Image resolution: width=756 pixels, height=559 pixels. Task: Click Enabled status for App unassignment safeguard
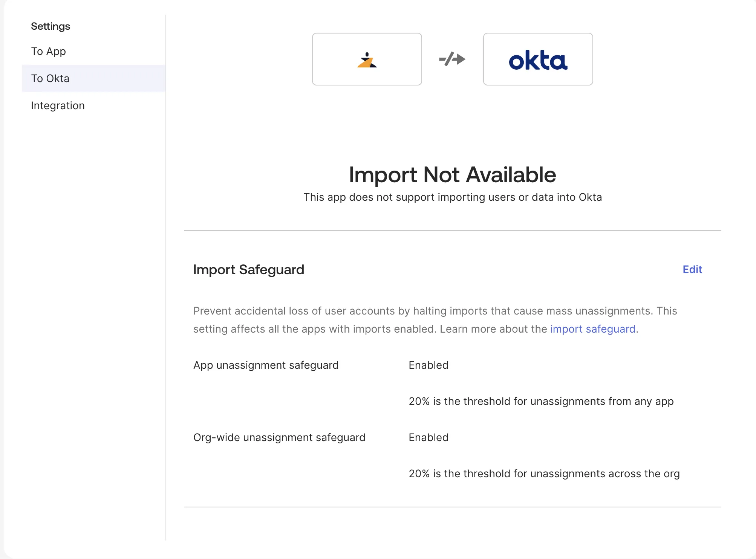(x=429, y=365)
